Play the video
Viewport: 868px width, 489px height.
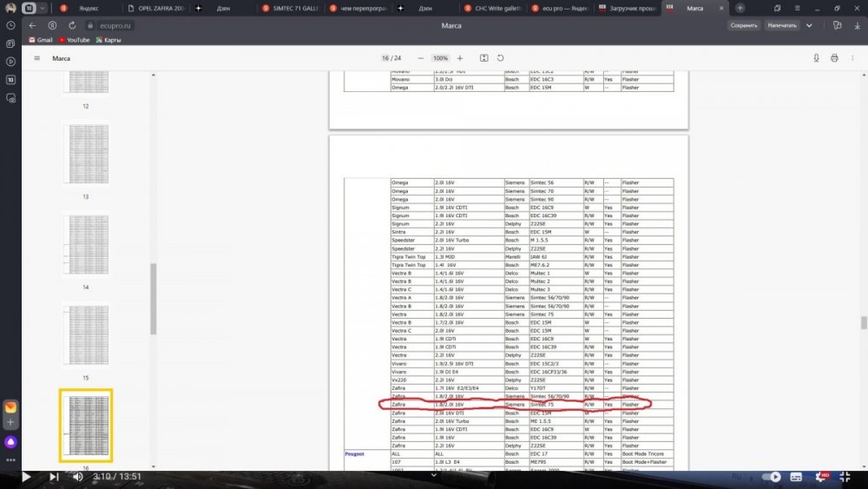[x=25, y=477]
